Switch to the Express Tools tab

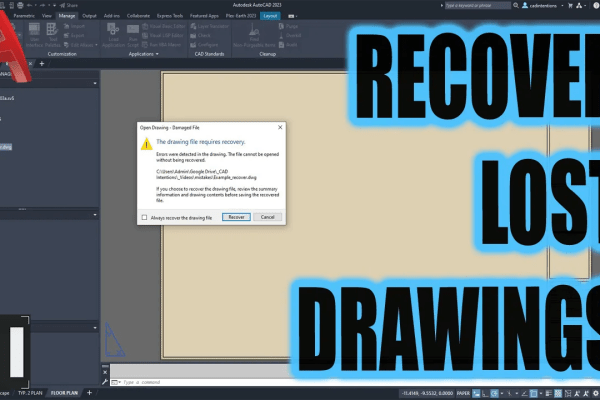pos(170,16)
